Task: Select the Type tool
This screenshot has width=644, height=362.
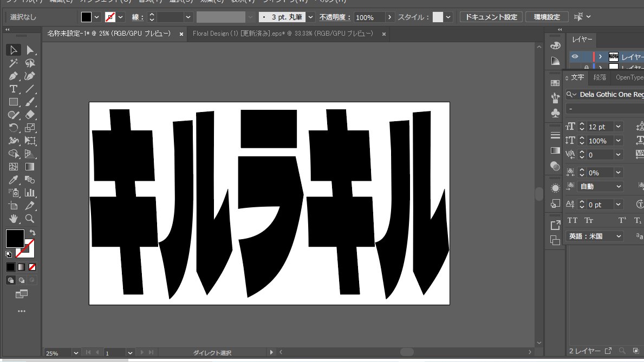Action: (x=13, y=89)
